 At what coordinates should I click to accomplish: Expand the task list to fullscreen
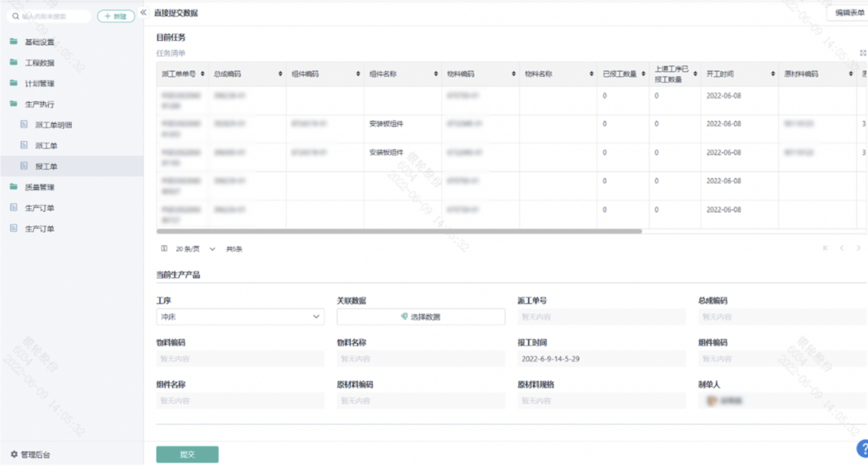[x=863, y=53]
